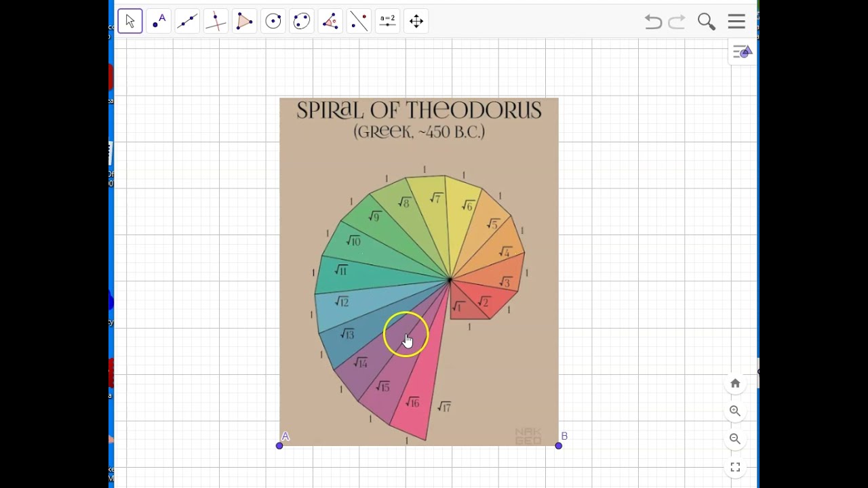This screenshot has height=488, width=868.
Task: Select the Circle with center tool
Action: [273, 21]
